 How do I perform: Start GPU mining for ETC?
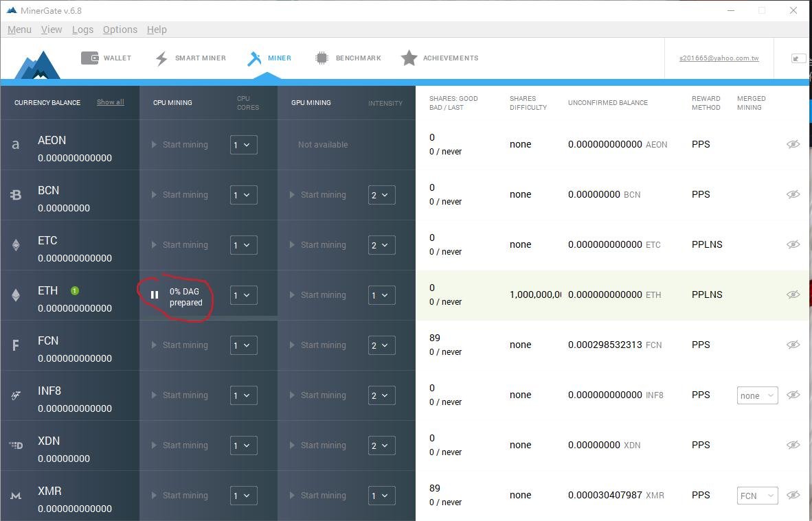pos(317,245)
